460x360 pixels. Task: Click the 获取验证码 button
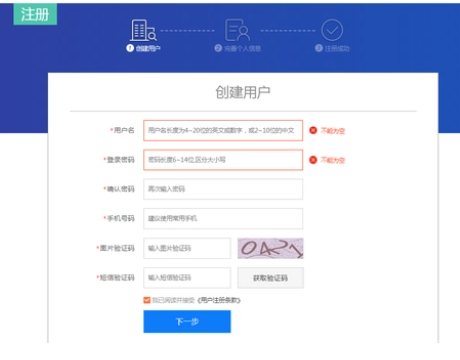pyautogui.click(x=270, y=278)
